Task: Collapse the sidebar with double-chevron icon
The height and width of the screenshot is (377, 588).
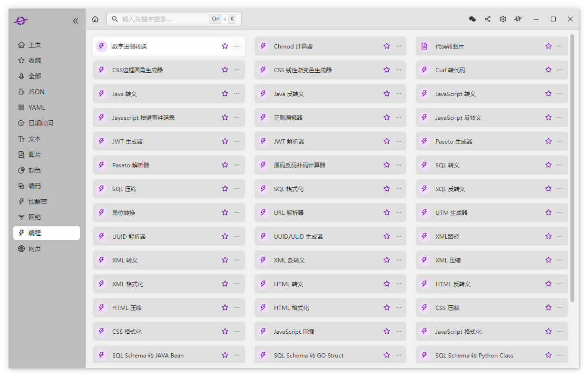Action: (76, 21)
